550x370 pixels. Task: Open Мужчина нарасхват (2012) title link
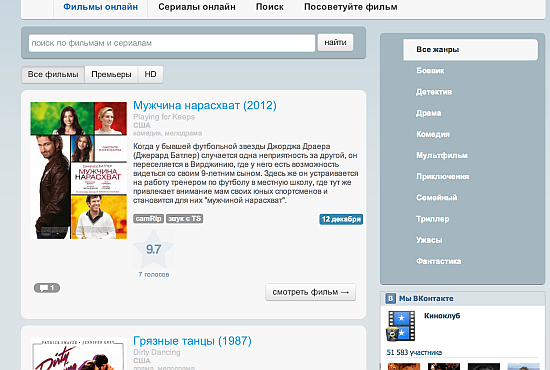point(205,105)
